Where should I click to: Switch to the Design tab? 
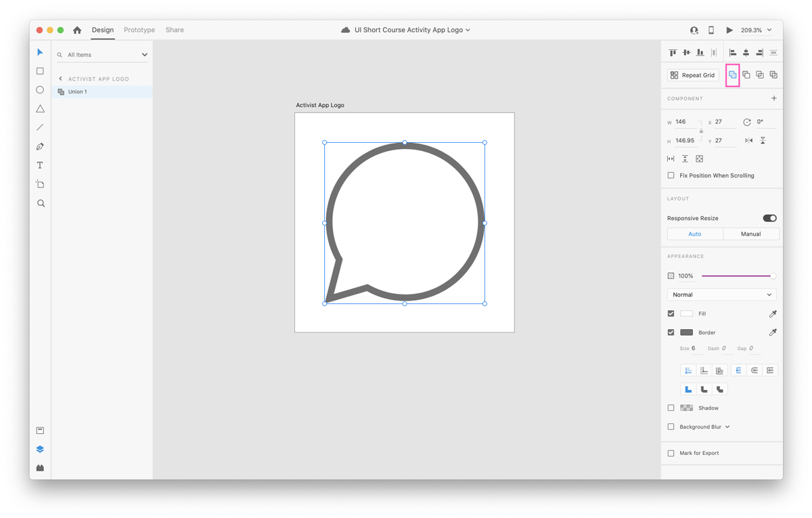[x=103, y=30]
